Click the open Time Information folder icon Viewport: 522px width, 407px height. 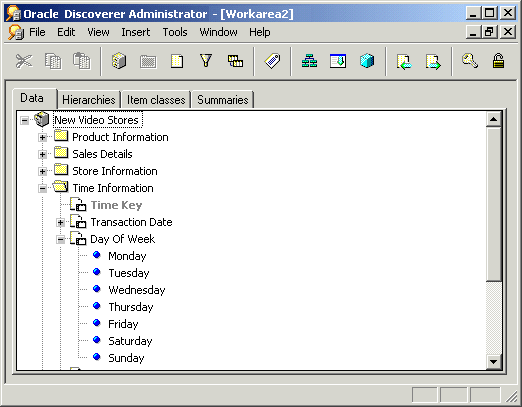[x=61, y=187]
